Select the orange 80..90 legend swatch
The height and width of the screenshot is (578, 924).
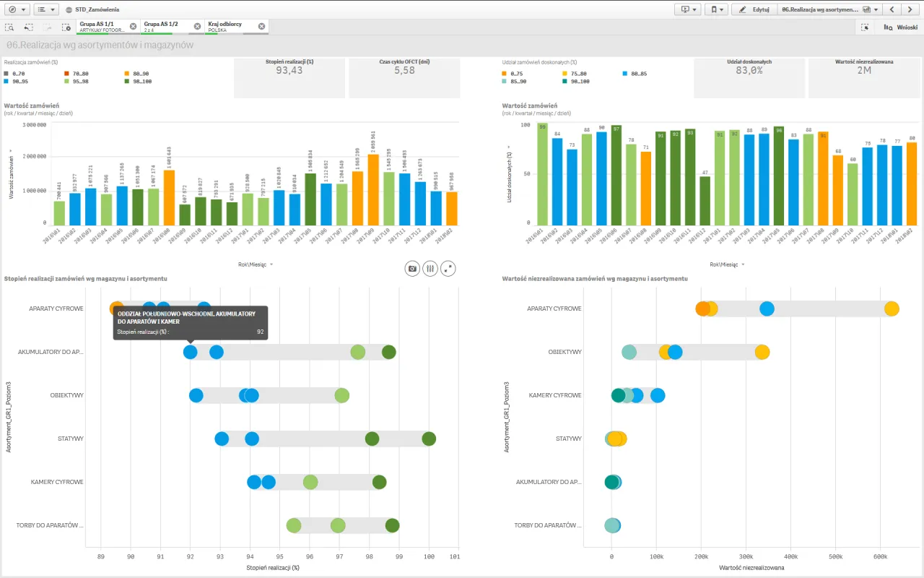click(126, 74)
